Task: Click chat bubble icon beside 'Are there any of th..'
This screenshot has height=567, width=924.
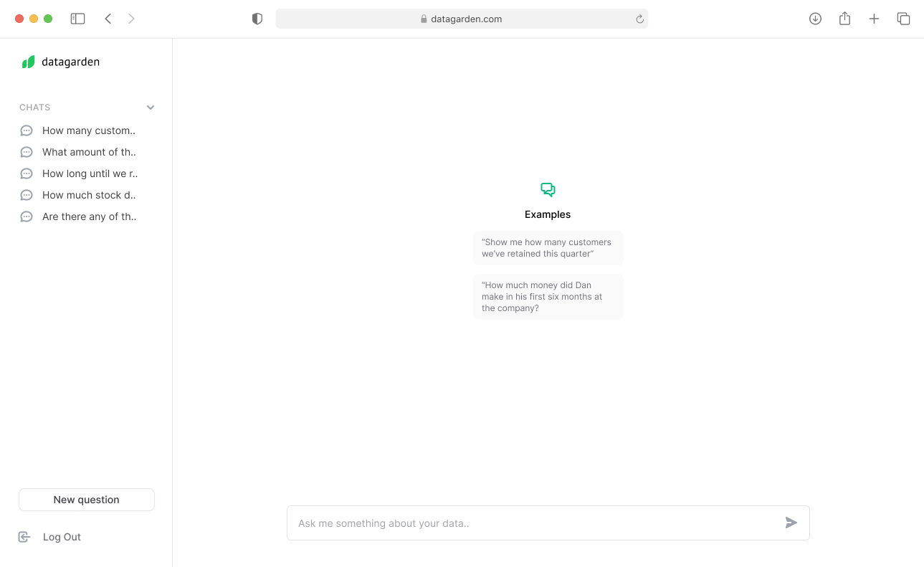Action: point(27,216)
